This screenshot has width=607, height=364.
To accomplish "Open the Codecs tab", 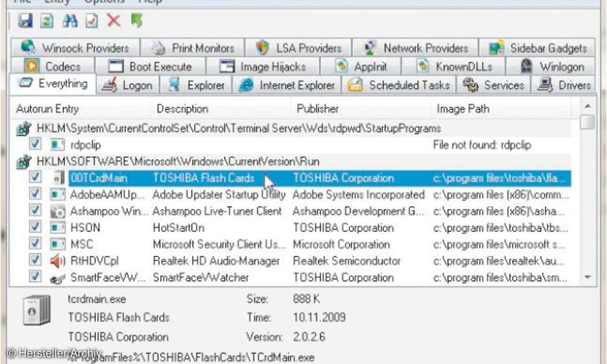I will tap(53, 66).
